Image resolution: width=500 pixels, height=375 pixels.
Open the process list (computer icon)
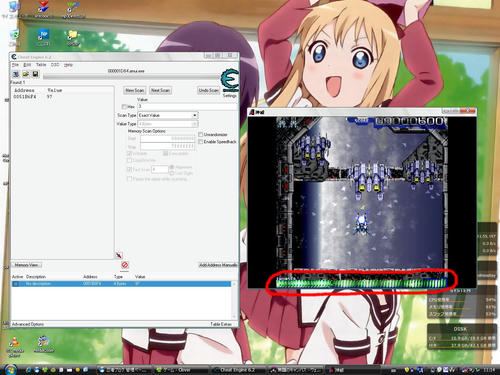click(x=16, y=74)
